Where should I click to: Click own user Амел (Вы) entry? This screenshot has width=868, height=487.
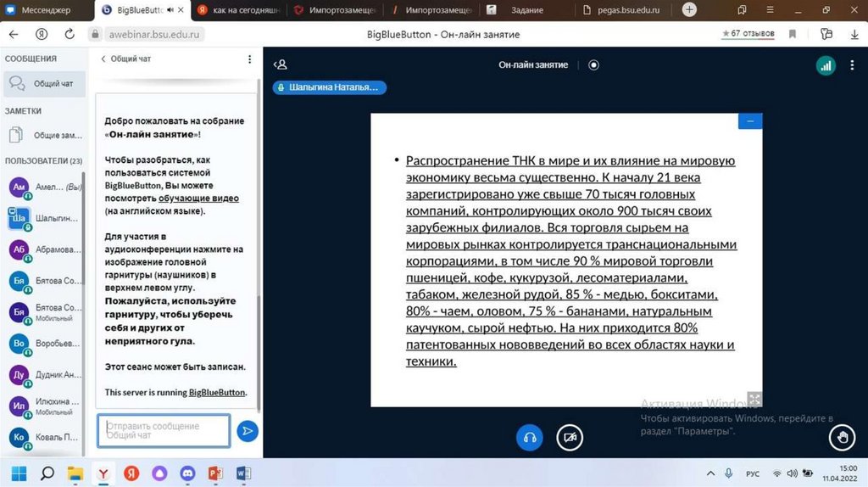(44, 188)
